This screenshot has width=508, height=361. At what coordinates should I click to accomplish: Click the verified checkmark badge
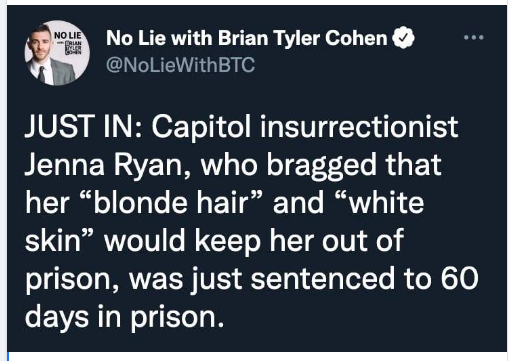coord(403,37)
